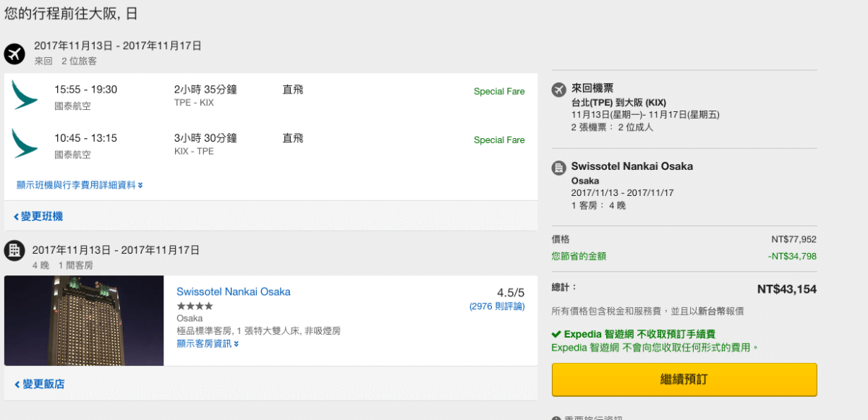
Task: Click the 總計 label
Action: [x=564, y=288]
